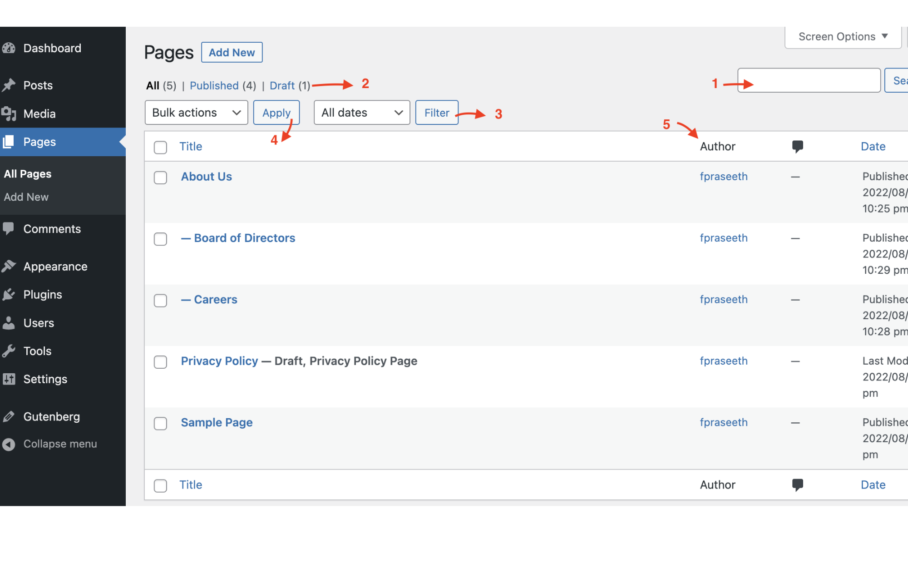This screenshot has height=588, width=908.
Task: Click the Filter button
Action: point(436,113)
